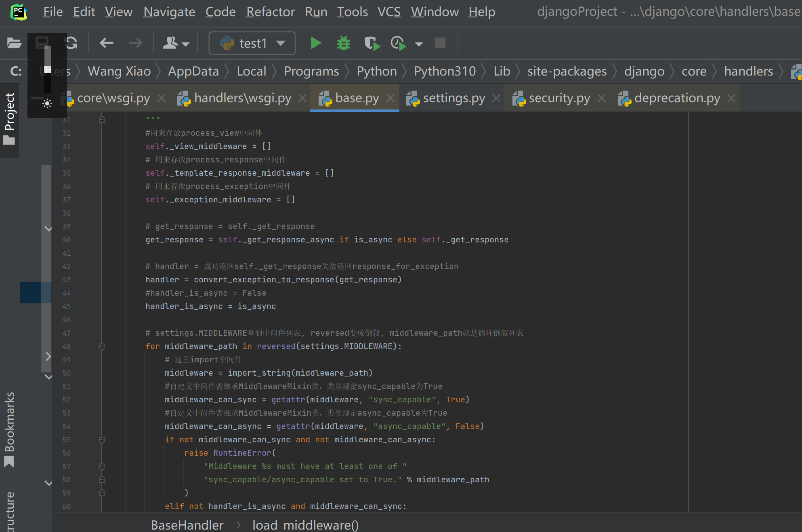Click the Profile run icon
The height and width of the screenshot is (532, 802).
398,43
